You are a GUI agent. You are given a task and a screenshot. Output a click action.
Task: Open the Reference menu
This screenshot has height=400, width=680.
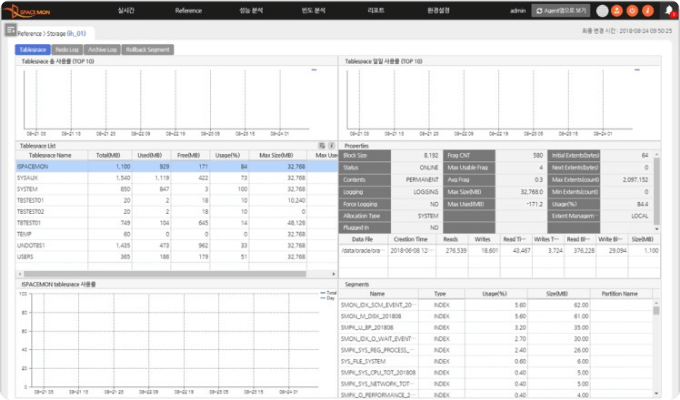(188, 10)
